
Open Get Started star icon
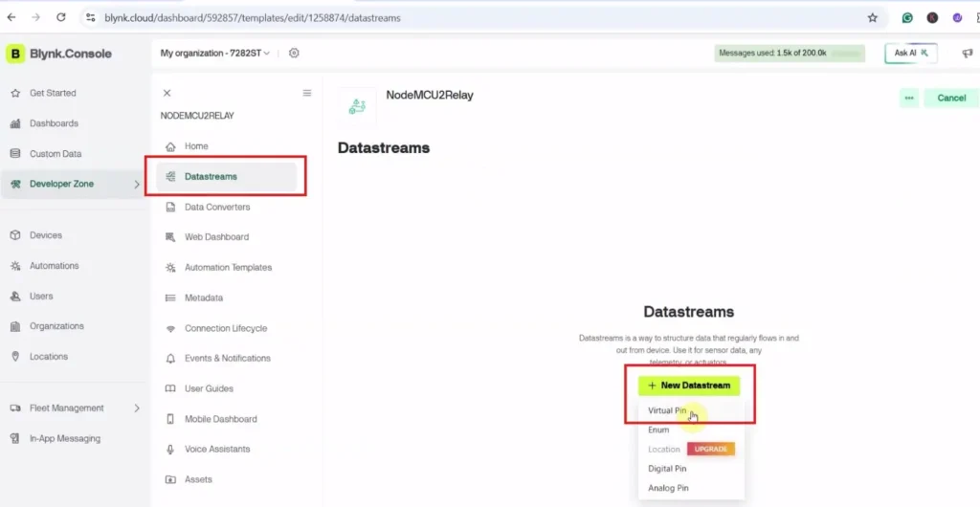tap(15, 93)
